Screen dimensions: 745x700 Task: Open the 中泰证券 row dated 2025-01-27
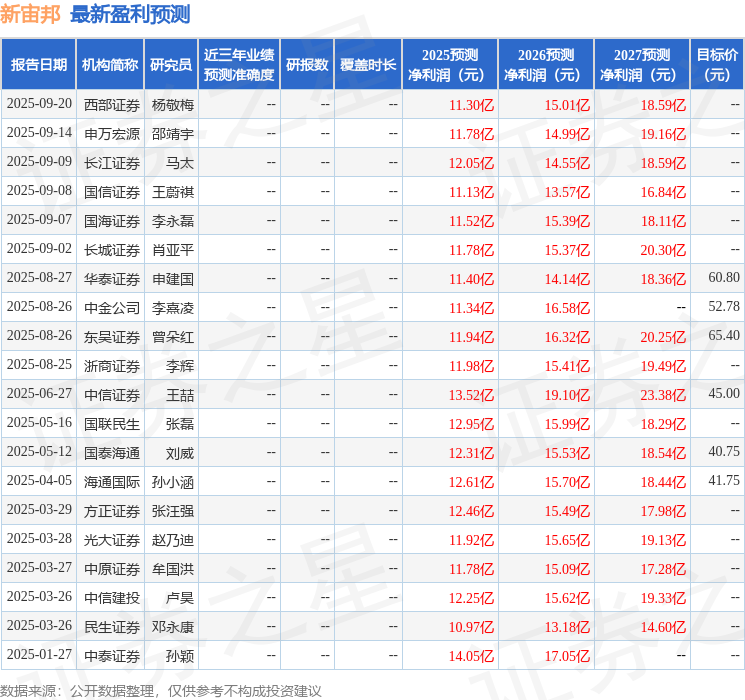click(x=112, y=655)
